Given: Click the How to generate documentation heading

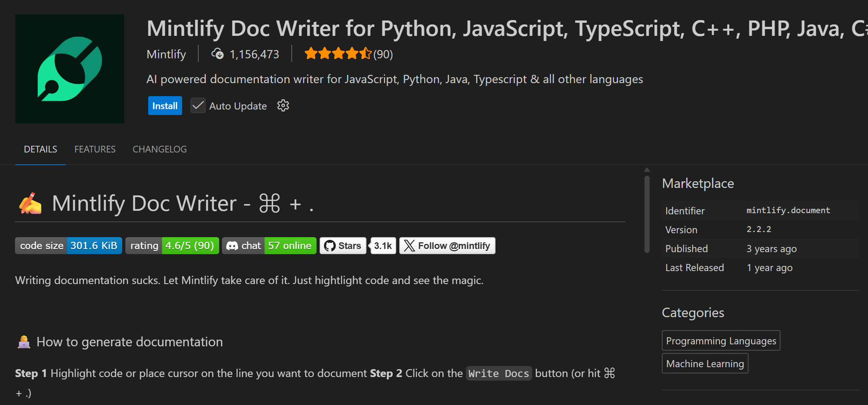Looking at the screenshot, I should 130,342.
